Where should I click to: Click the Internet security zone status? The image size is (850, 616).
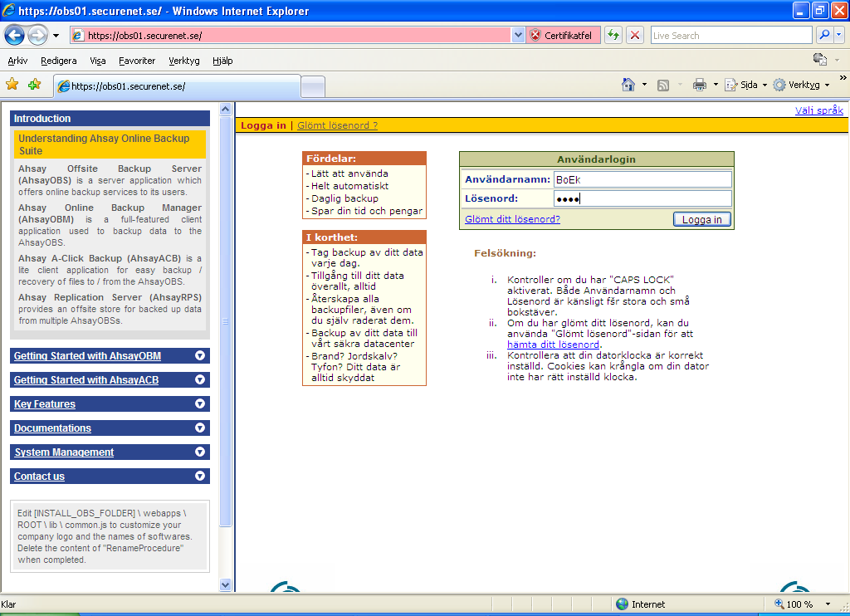click(x=640, y=604)
